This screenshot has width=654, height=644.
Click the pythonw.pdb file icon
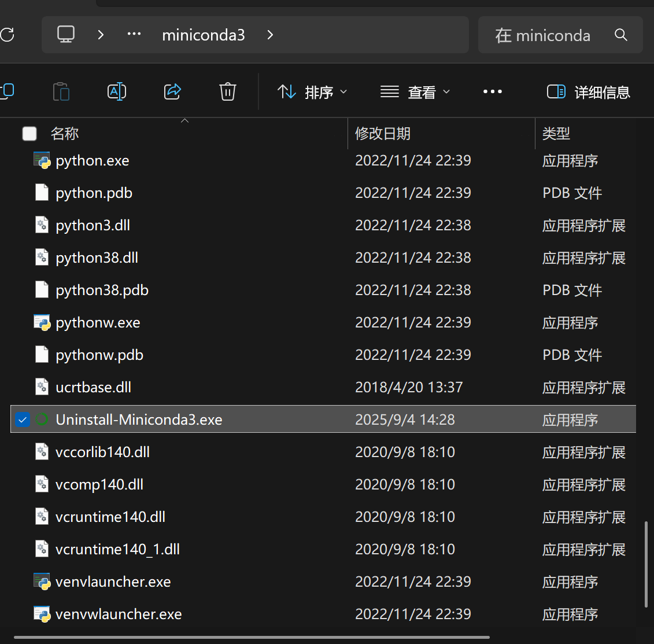click(42, 354)
